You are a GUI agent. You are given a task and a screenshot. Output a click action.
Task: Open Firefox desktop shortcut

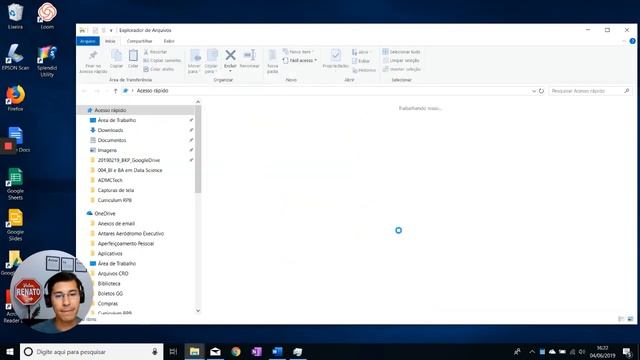pos(16,98)
